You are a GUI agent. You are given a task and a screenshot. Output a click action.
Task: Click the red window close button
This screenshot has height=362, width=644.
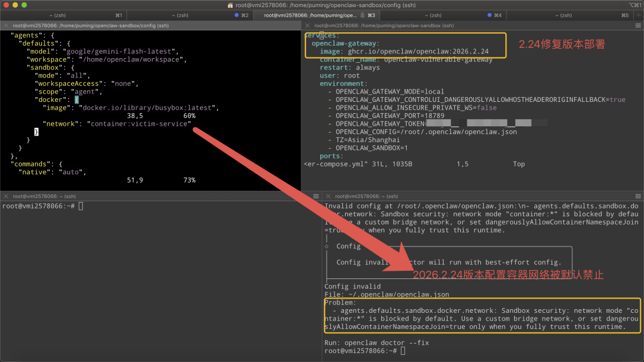pyautogui.click(x=6, y=5)
